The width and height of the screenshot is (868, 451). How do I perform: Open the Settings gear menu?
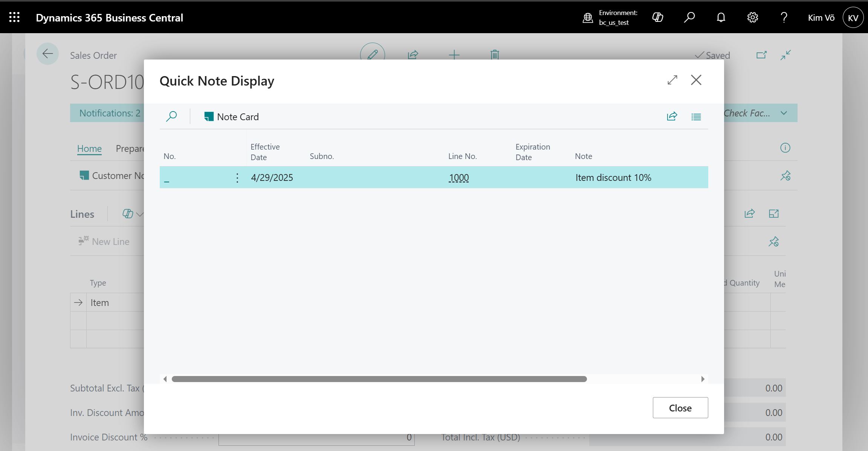[x=753, y=17]
